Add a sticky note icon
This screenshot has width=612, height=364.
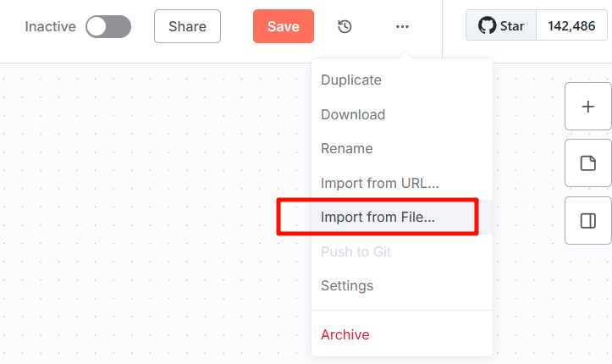point(588,163)
